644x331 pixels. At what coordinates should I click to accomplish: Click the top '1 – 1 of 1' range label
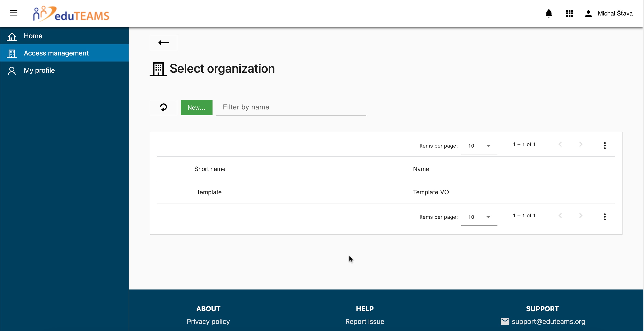point(524,144)
